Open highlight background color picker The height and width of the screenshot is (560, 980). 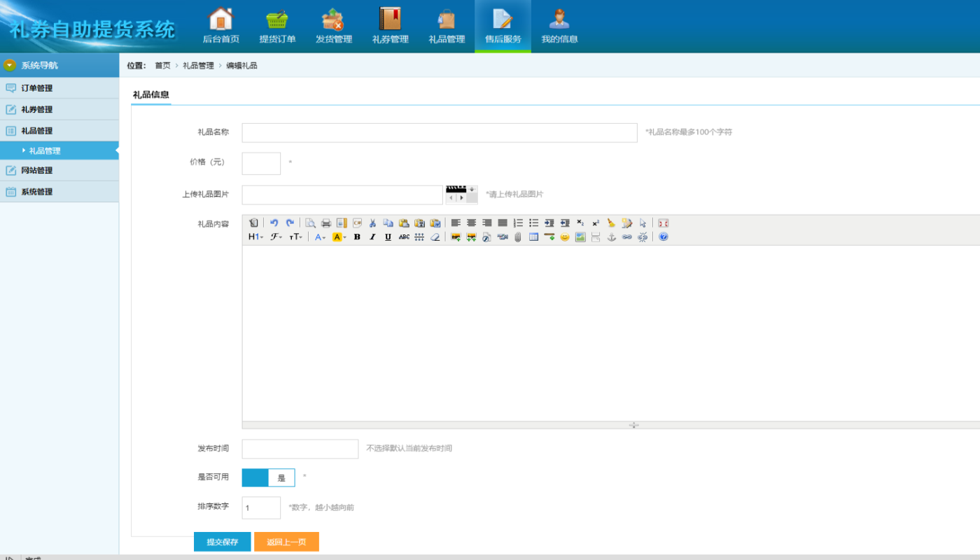tap(339, 237)
